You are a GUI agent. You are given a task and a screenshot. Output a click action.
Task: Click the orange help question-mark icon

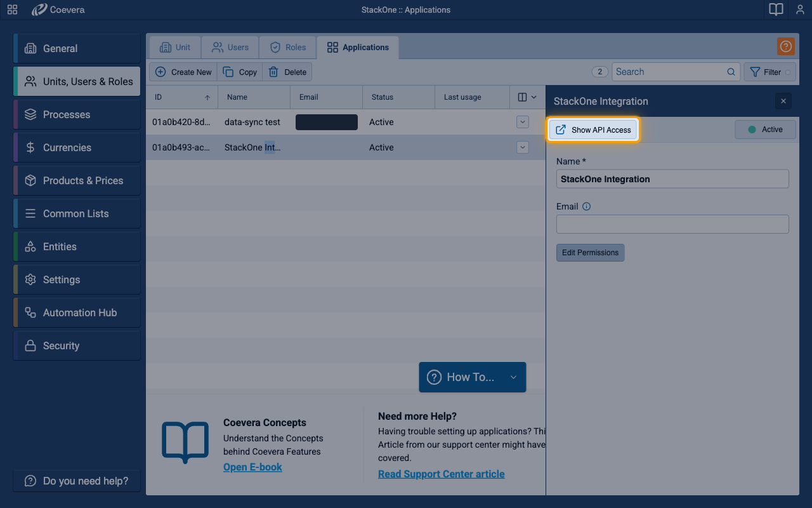coord(785,46)
